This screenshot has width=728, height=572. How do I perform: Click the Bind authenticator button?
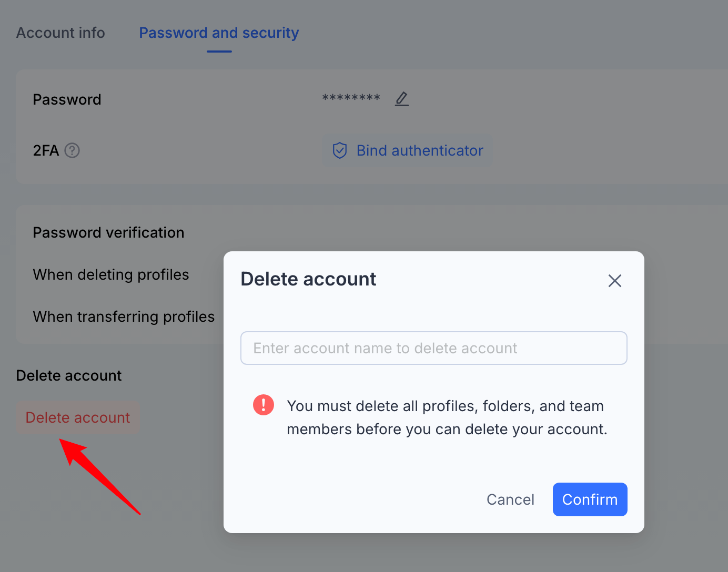[407, 150]
